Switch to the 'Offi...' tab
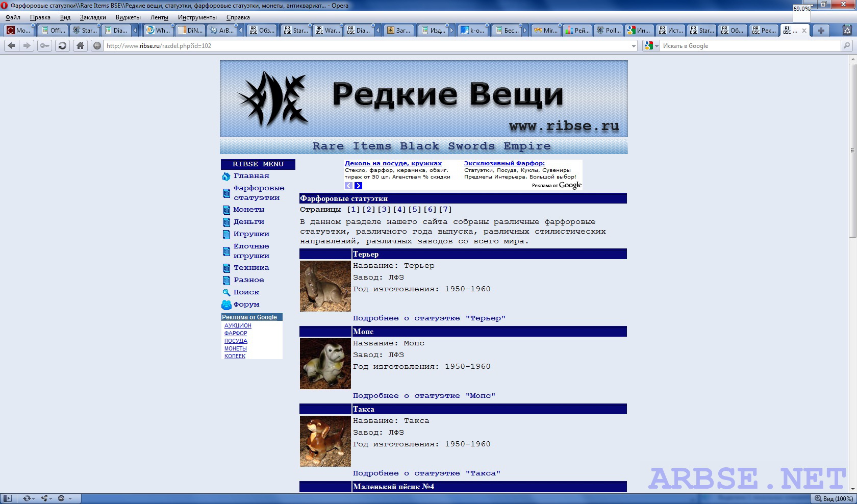The width and height of the screenshot is (857, 504). click(53, 31)
